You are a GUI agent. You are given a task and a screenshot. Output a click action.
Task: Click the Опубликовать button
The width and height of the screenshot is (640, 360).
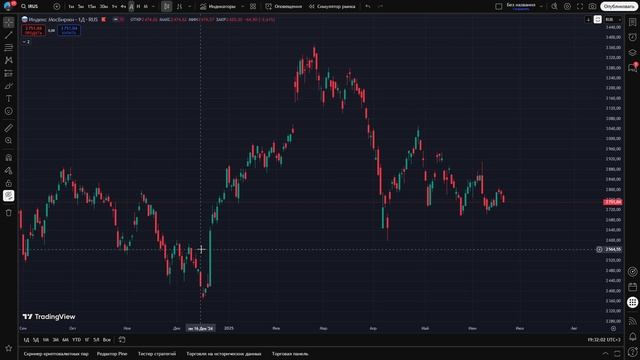[x=619, y=7]
